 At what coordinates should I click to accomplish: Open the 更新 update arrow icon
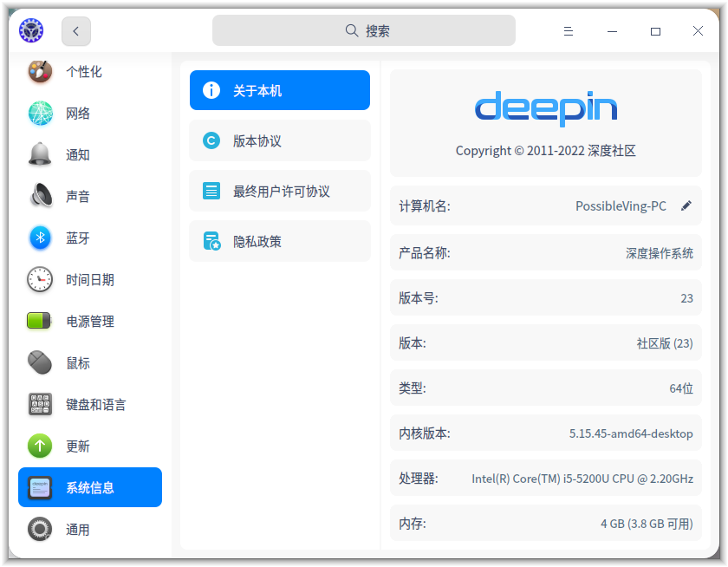41,446
